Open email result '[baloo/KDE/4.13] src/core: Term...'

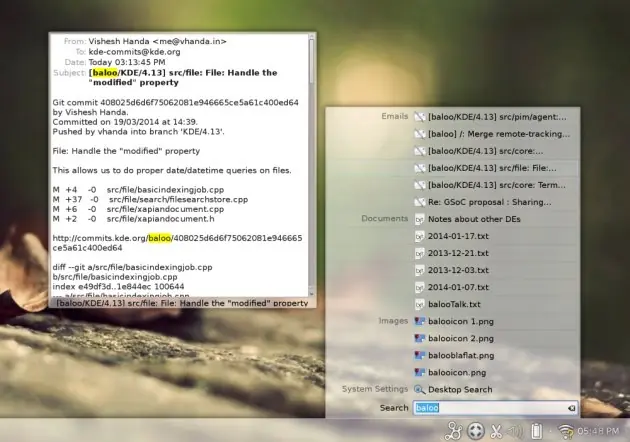coord(497,185)
